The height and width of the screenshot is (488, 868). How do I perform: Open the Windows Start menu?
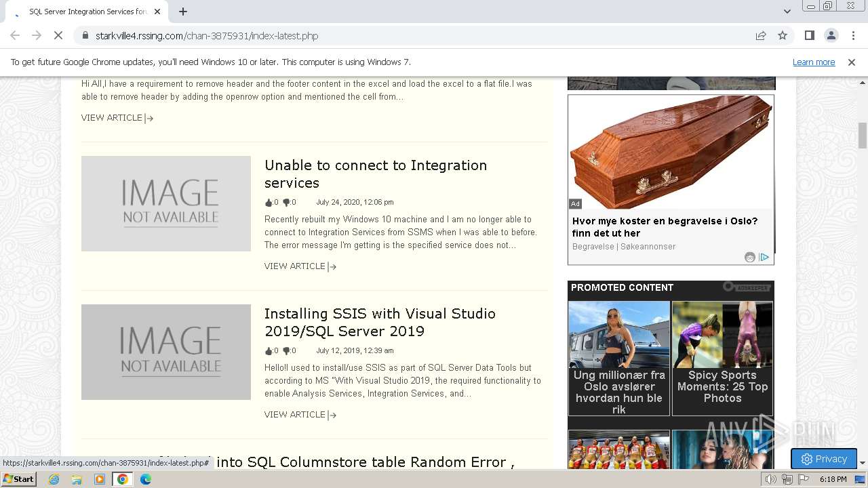(19, 479)
